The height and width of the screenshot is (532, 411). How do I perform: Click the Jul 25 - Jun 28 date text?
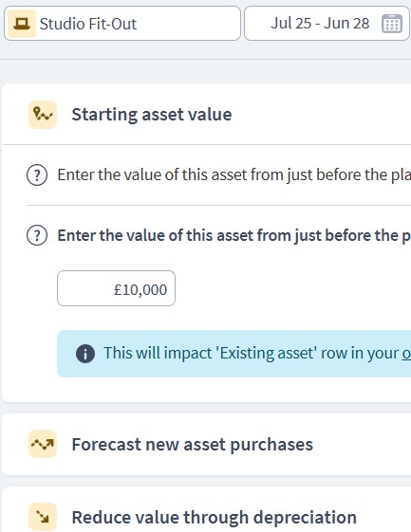click(x=320, y=24)
